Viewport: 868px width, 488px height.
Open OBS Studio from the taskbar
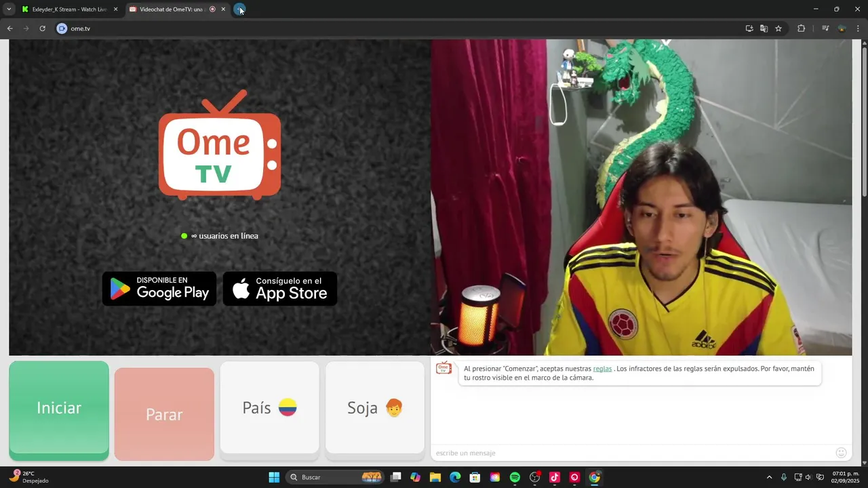coord(534,477)
